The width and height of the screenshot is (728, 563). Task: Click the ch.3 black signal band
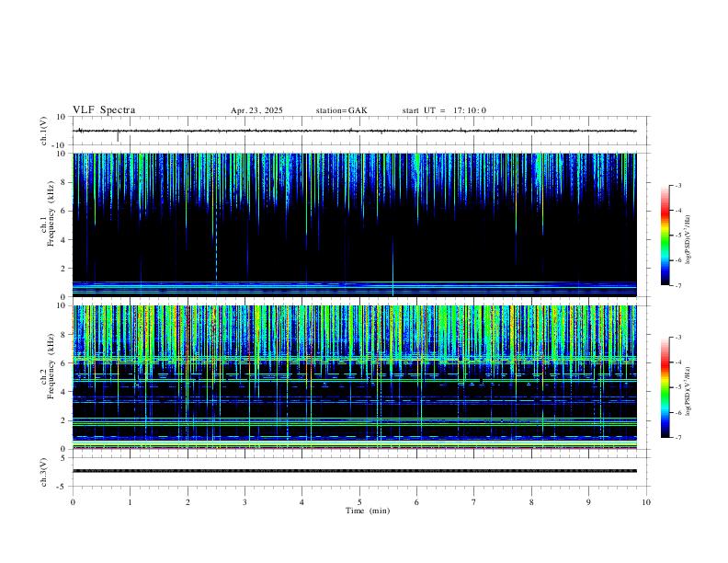pos(354,471)
